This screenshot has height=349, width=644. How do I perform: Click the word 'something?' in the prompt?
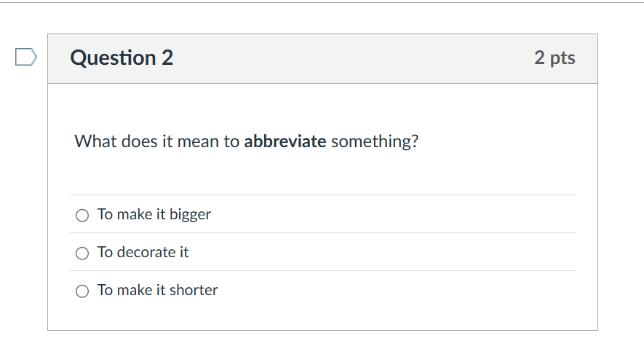[x=375, y=141]
